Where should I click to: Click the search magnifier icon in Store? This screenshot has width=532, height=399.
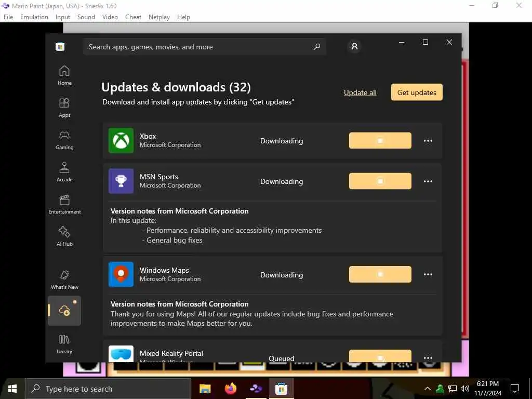point(316,46)
